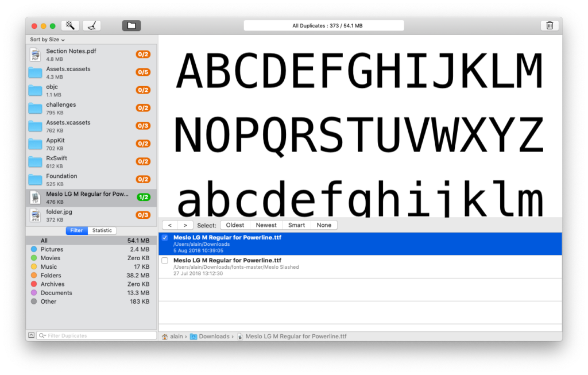The width and height of the screenshot is (588, 375).
Task: Open the Sort by Size dropdown
Action: [x=47, y=40]
